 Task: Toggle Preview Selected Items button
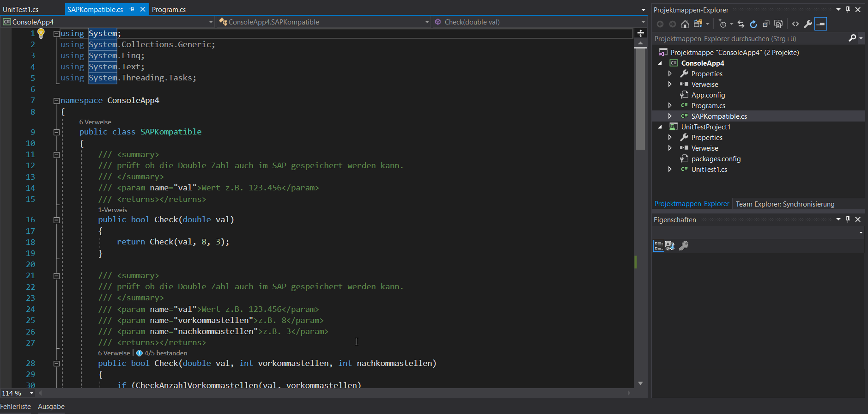pos(820,24)
